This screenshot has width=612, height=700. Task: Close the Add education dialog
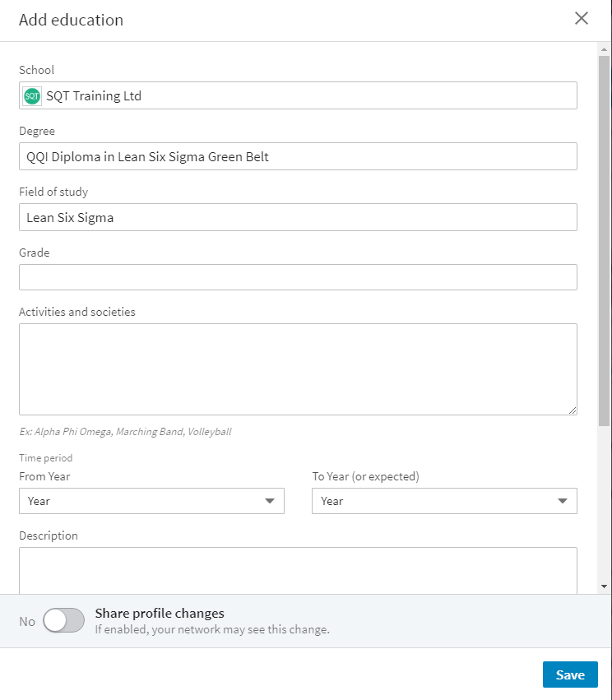pos(582,18)
